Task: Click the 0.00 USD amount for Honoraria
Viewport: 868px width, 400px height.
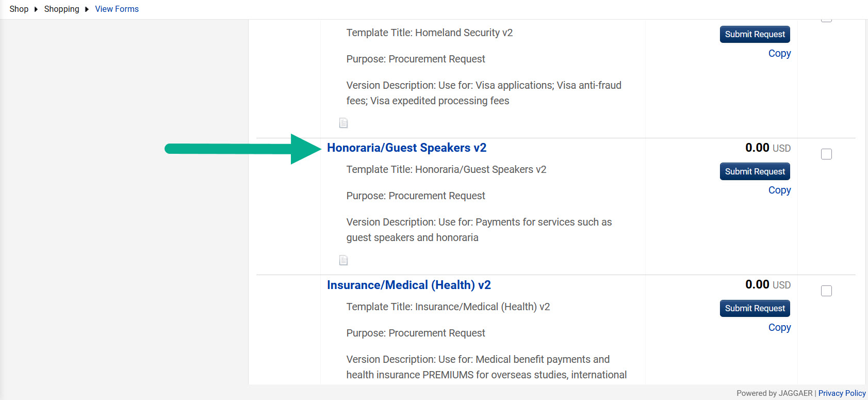Action: [768, 148]
